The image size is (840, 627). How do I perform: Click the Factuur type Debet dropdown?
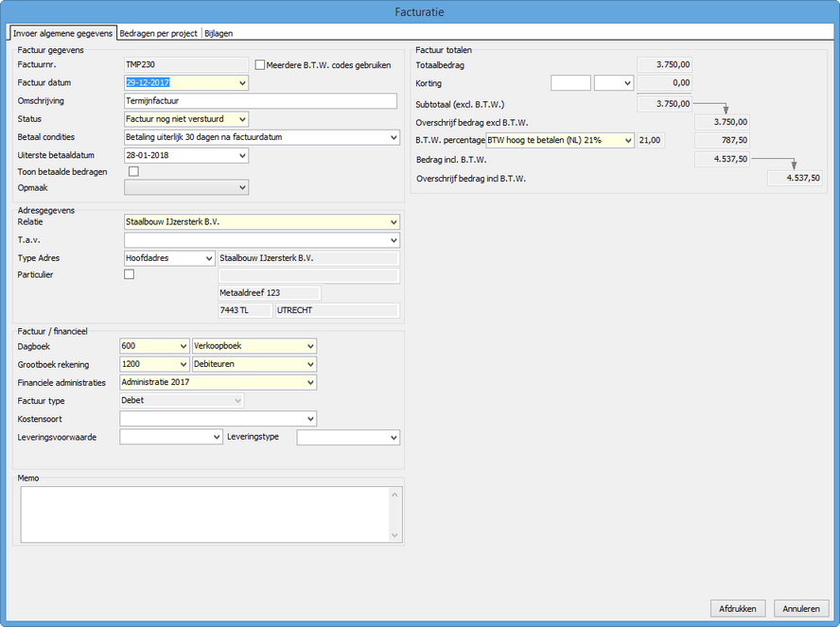tap(182, 401)
